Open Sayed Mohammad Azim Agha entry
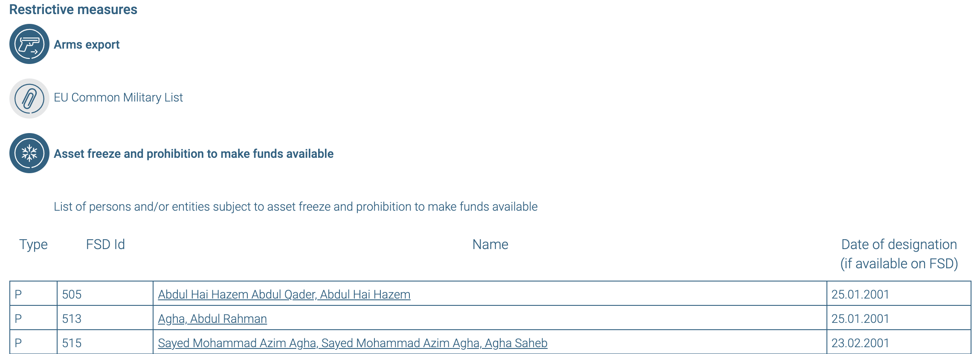The height and width of the screenshot is (354, 980). (353, 343)
